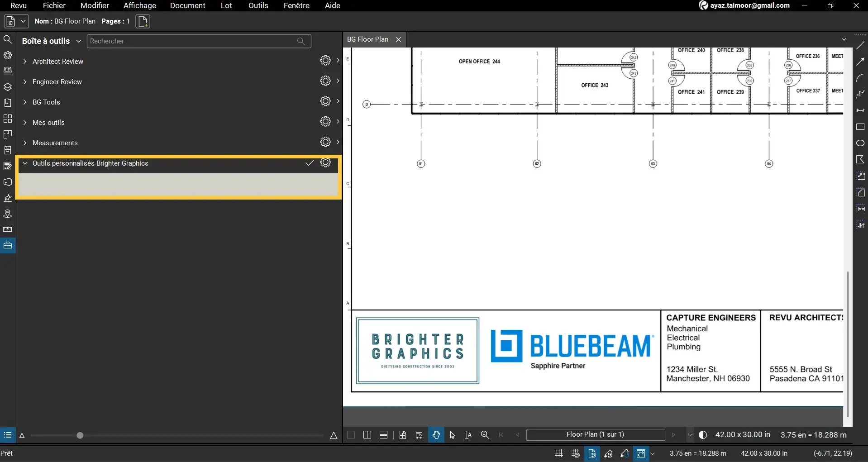This screenshot has height=462, width=868.
Task: Open the Mesures panel with ruler icon
Action: (8, 229)
